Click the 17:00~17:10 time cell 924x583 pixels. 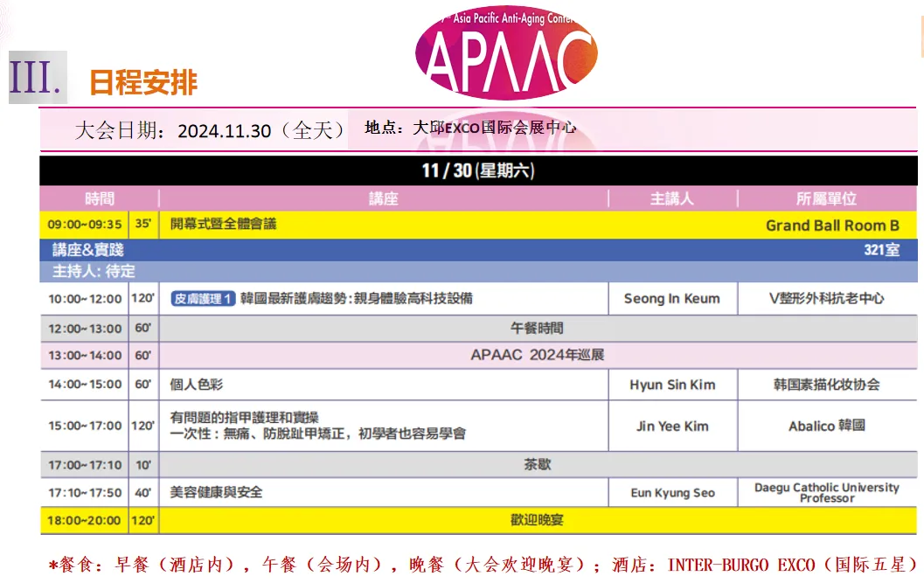[x=84, y=465]
